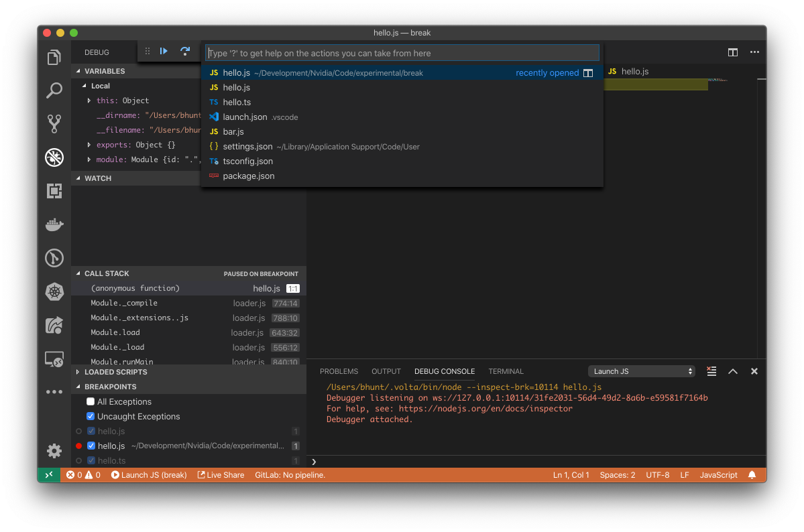Click Live Share in status bar
Image resolution: width=804 pixels, height=532 pixels.
[x=221, y=475]
